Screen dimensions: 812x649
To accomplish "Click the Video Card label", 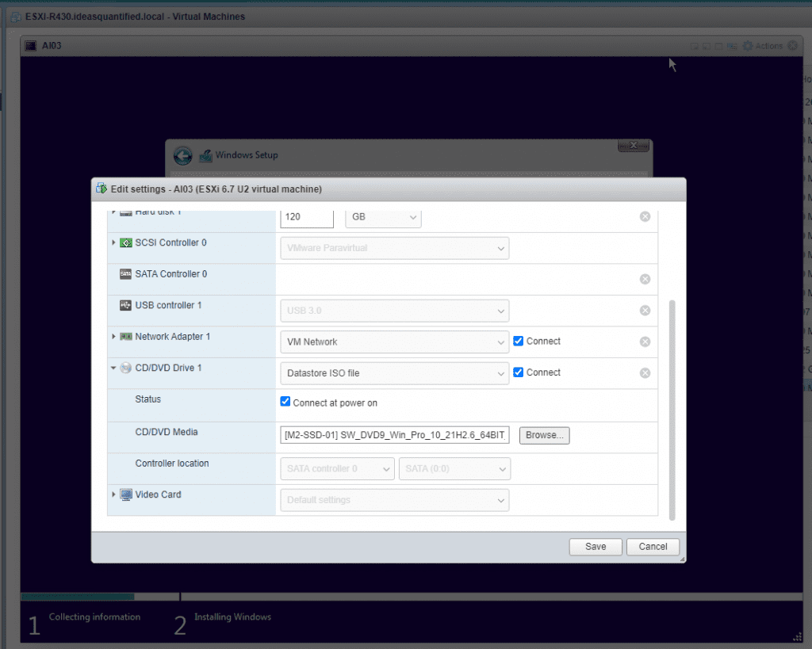I will pos(158,494).
